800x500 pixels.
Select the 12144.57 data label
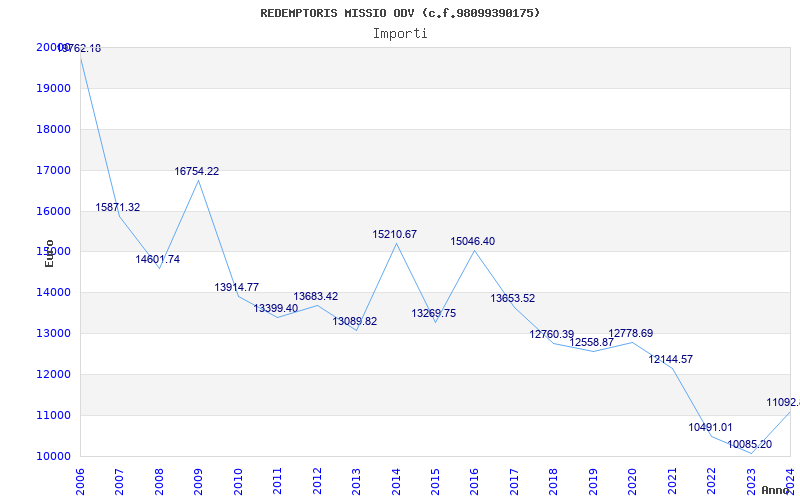coord(671,359)
